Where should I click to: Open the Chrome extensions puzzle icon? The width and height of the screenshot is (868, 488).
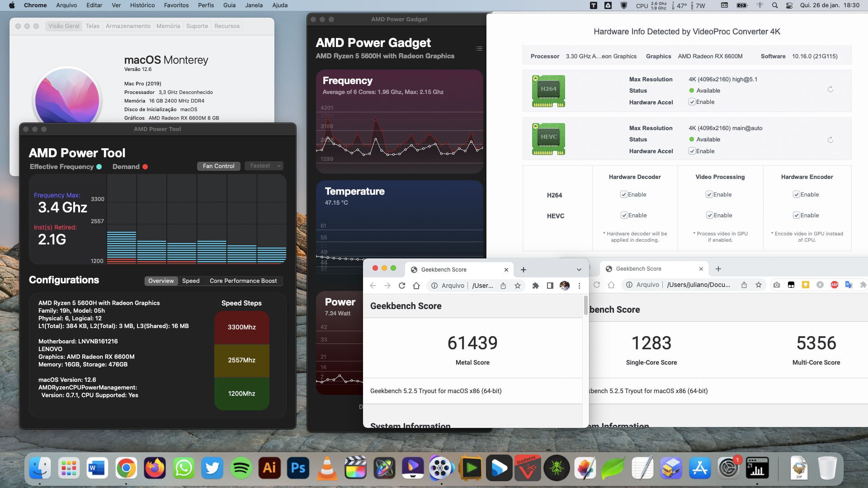pyautogui.click(x=536, y=286)
